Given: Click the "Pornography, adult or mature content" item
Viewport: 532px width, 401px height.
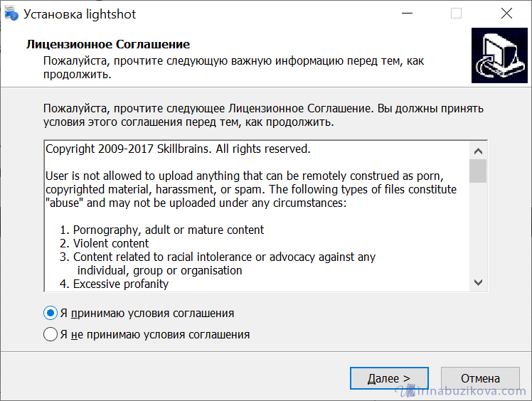Looking at the screenshot, I should 168,230.
